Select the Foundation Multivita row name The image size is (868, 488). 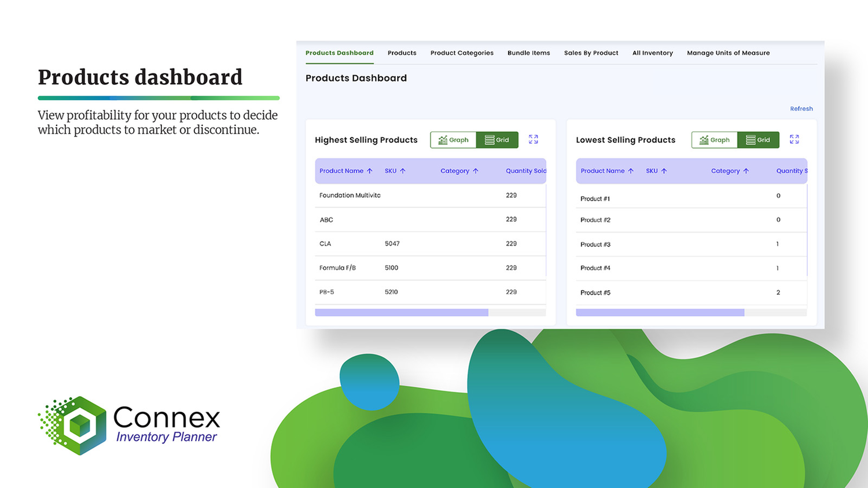tap(350, 195)
